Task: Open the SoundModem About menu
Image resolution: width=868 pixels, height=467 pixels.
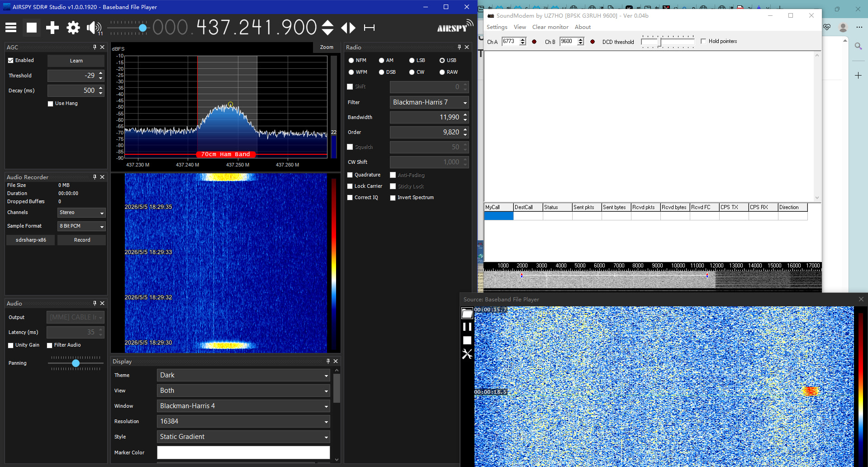Action: click(583, 27)
